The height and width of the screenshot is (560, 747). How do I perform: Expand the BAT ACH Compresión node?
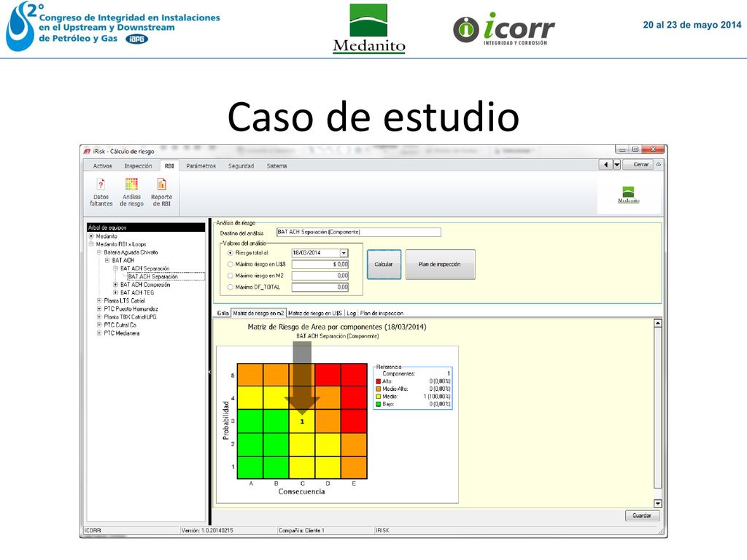115,285
